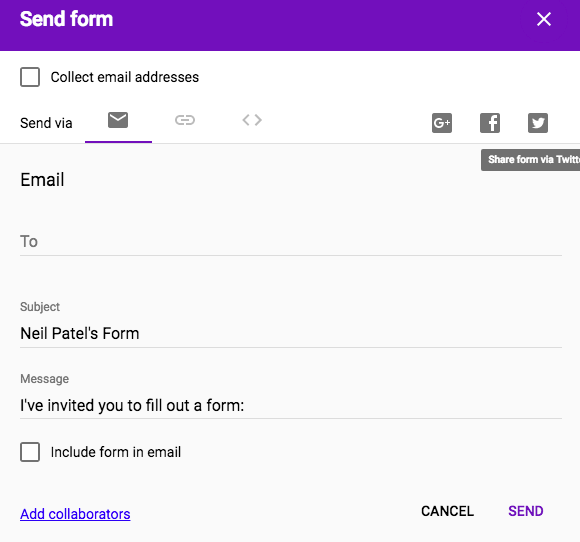
Task: Share the form on Facebook
Action: pyautogui.click(x=490, y=123)
